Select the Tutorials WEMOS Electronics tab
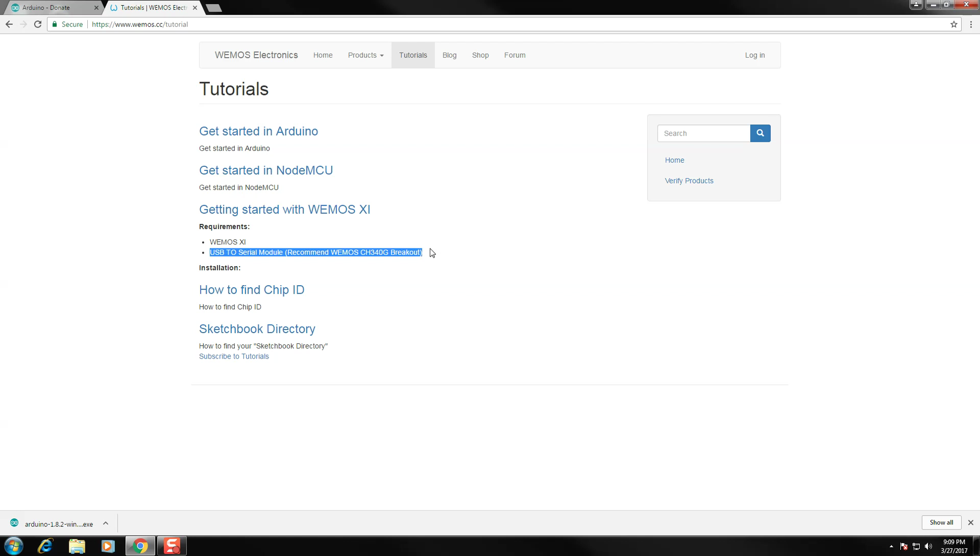Screen dimensions: 980x556 (x=153, y=8)
